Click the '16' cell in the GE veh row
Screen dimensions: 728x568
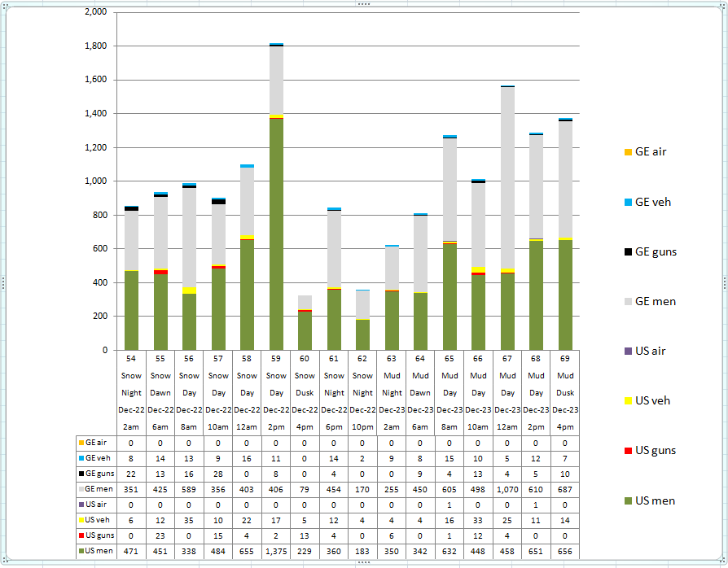(x=247, y=458)
